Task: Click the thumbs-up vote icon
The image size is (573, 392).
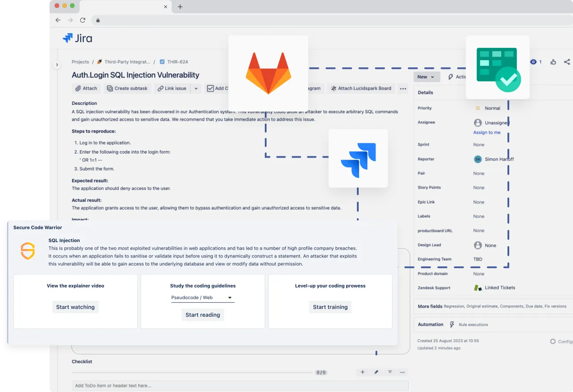Action: point(553,62)
